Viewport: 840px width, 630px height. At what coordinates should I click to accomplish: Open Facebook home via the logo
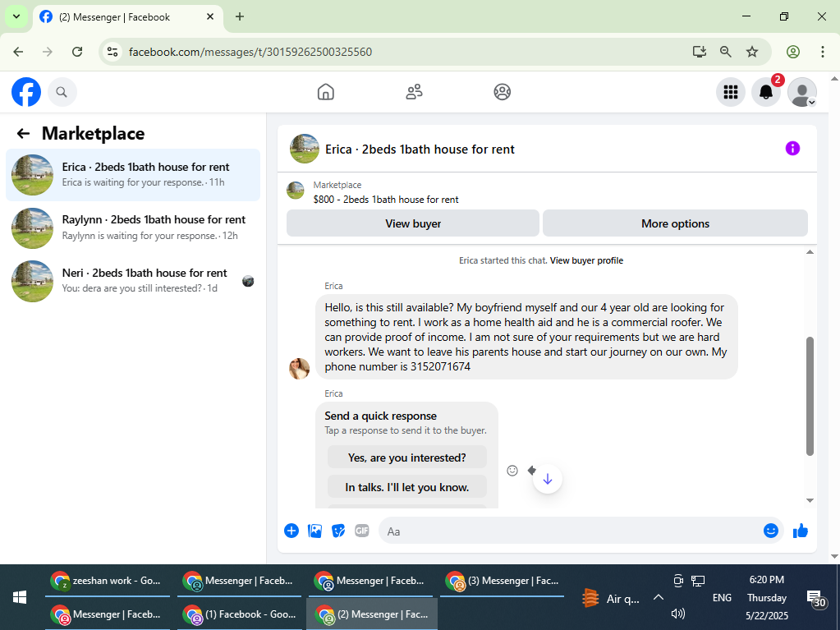[26, 92]
